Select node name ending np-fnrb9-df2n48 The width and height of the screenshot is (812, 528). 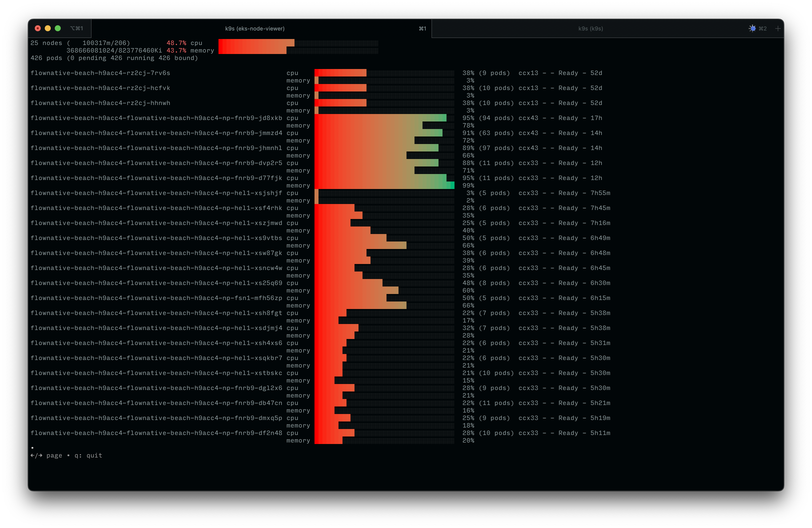pyautogui.click(x=156, y=433)
